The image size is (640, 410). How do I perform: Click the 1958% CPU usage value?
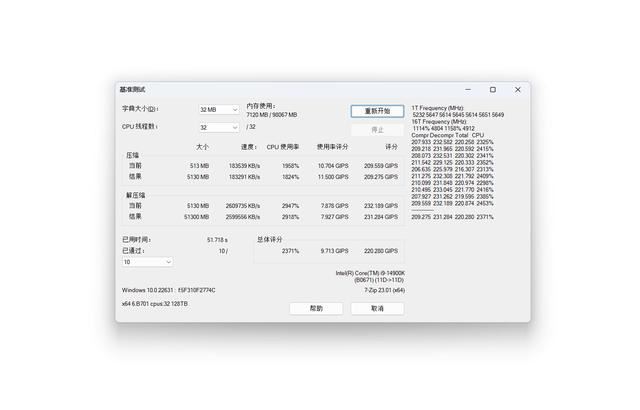click(x=291, y=166)
